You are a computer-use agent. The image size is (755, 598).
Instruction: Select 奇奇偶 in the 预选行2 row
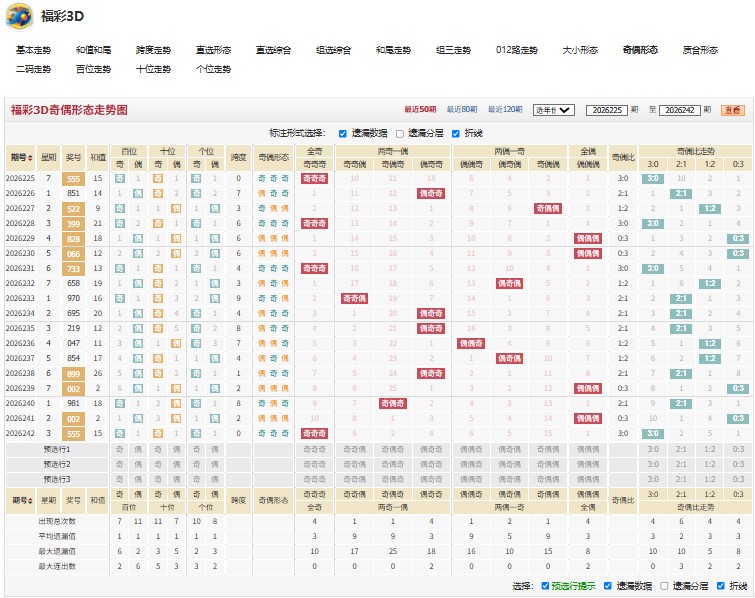[354, 464]
